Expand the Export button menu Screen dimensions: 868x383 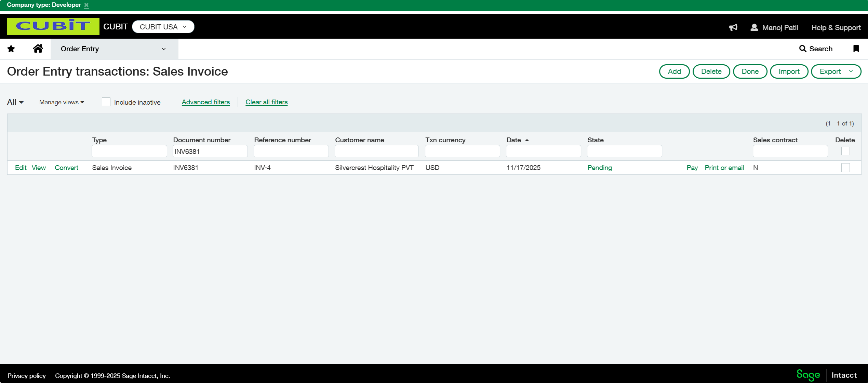tap(851, 71)
